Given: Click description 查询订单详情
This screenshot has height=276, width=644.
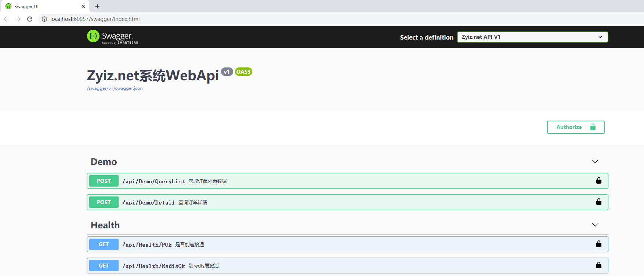Looking at the screenshot, I should click(x=193, y=202).
